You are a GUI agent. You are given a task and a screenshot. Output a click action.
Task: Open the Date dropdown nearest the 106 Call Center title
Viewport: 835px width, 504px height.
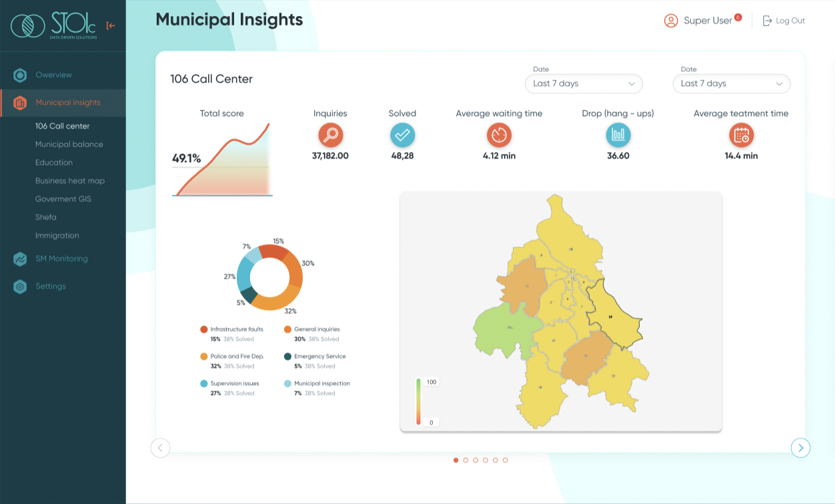point(584,83)
